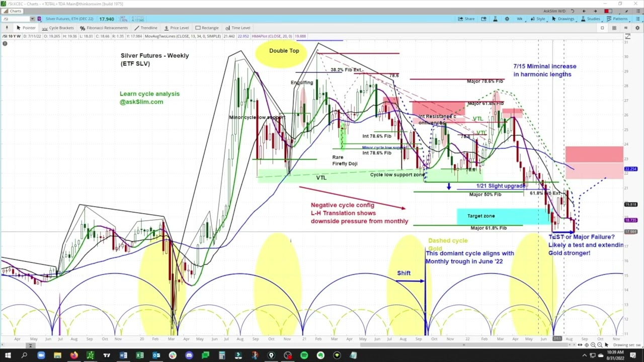Screen dimensions: 644x362
Task: Open Excel from the taskbar
Action: 140,356
